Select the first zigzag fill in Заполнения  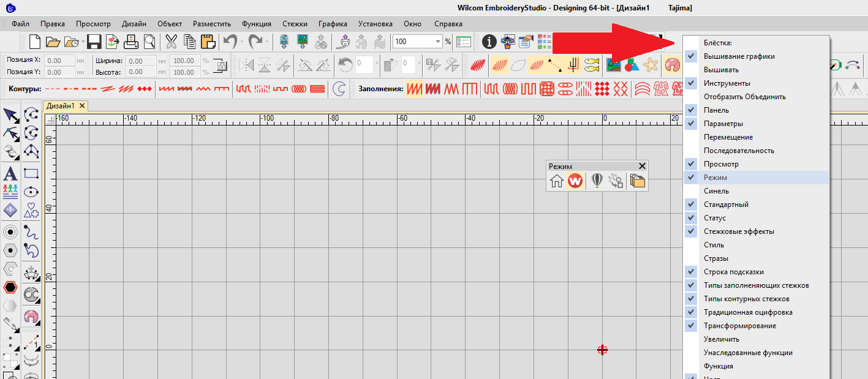[415, 89]
